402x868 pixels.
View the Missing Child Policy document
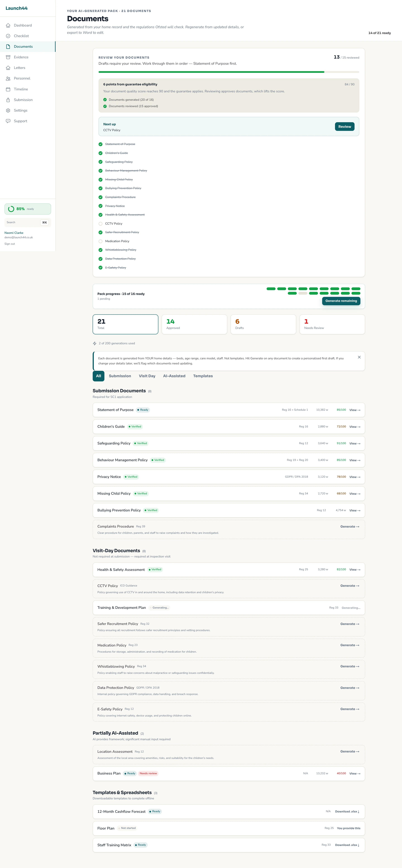pos(355,494)
